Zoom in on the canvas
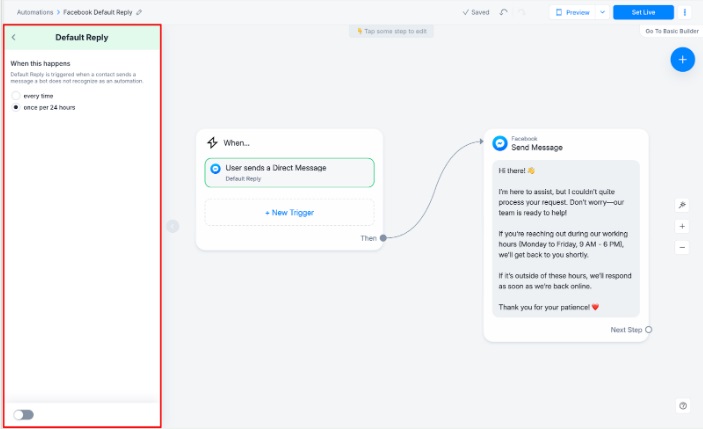 point(682,226)
